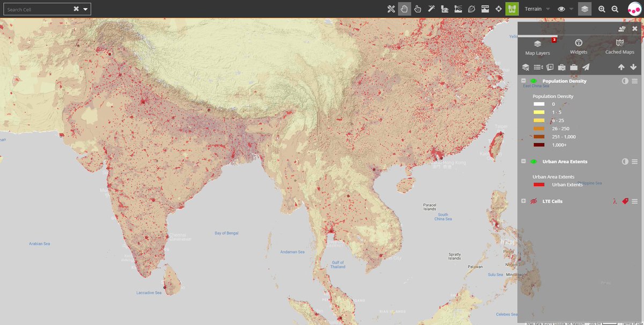644x325 pixels.
Task: Move layer down with down arrow
Action: (x=633, y=67)
